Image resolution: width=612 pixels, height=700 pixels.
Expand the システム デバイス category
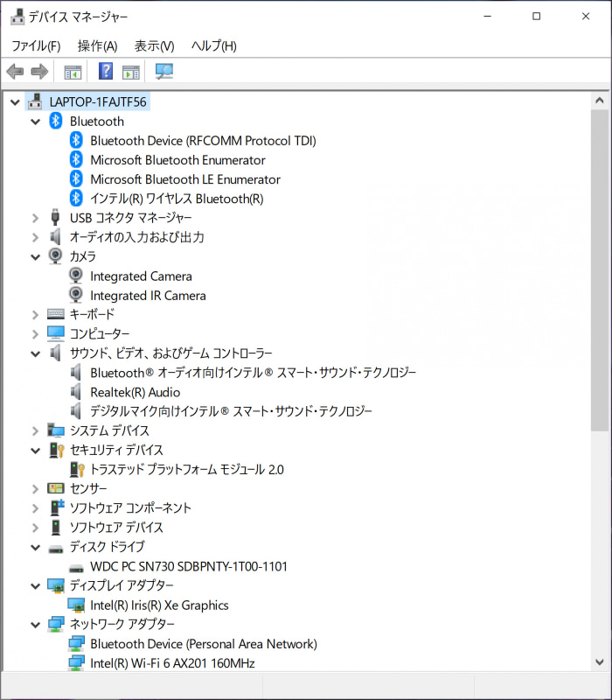tap(35, 430)
